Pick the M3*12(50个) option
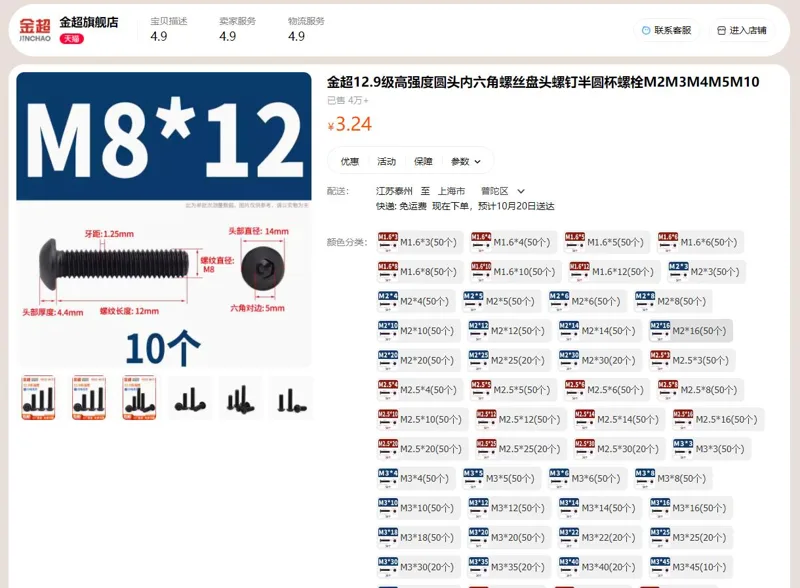The height and width of the screenshot is (588, 800). (507, 509)
